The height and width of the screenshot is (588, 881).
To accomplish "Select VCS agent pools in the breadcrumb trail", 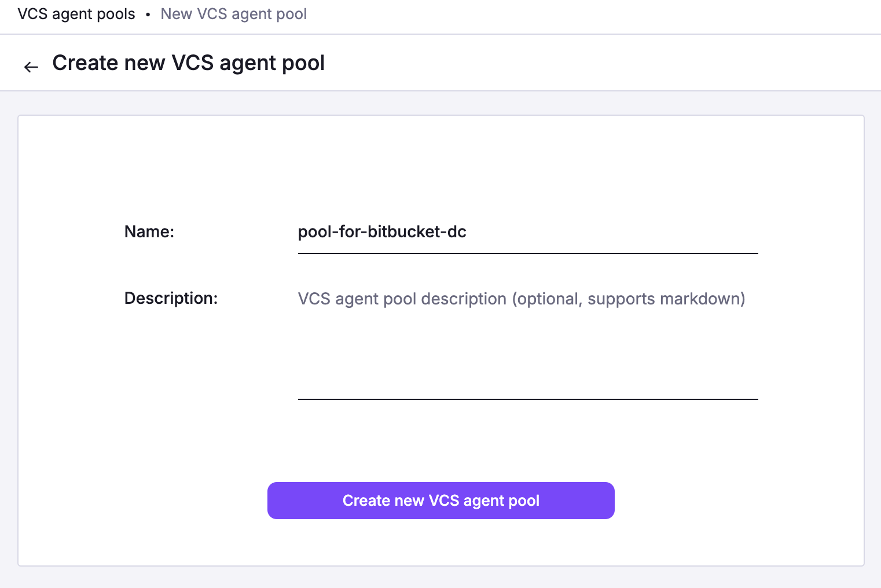I will tap(76, 13).
